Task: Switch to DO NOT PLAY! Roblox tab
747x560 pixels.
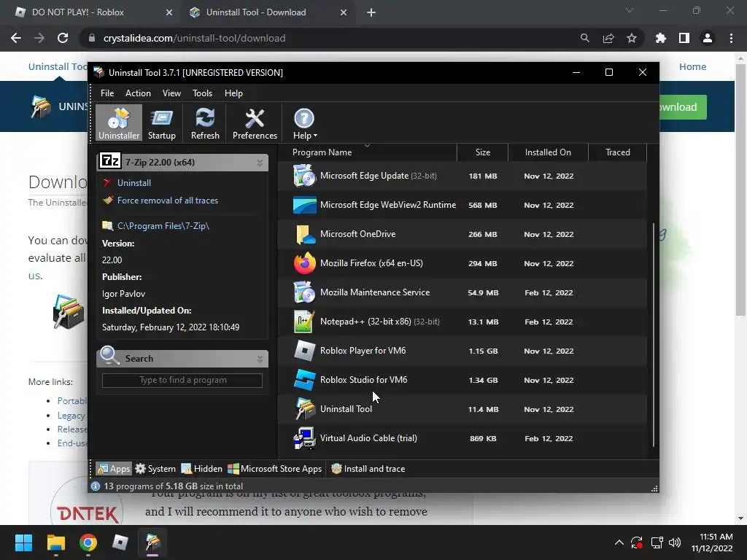Action: coord(77,12)
